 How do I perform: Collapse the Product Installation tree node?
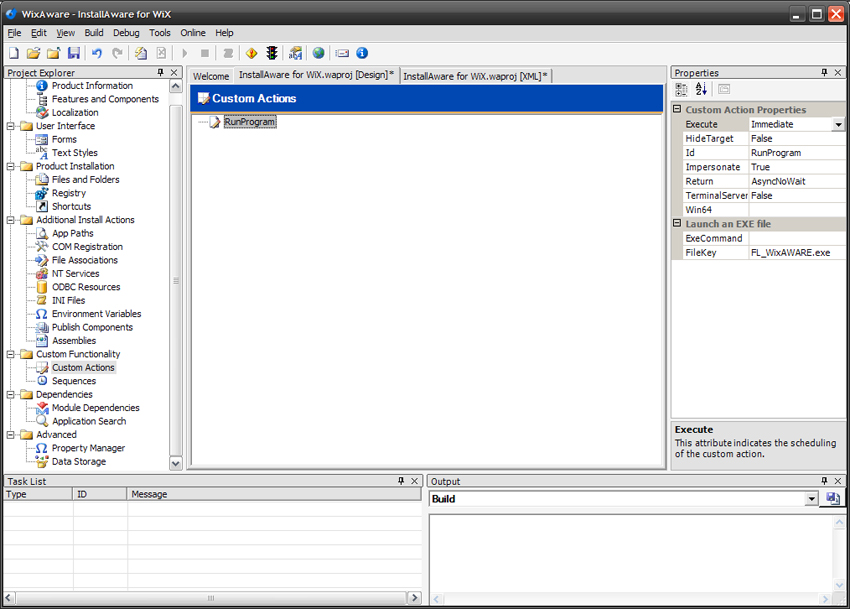click(10, 166)
